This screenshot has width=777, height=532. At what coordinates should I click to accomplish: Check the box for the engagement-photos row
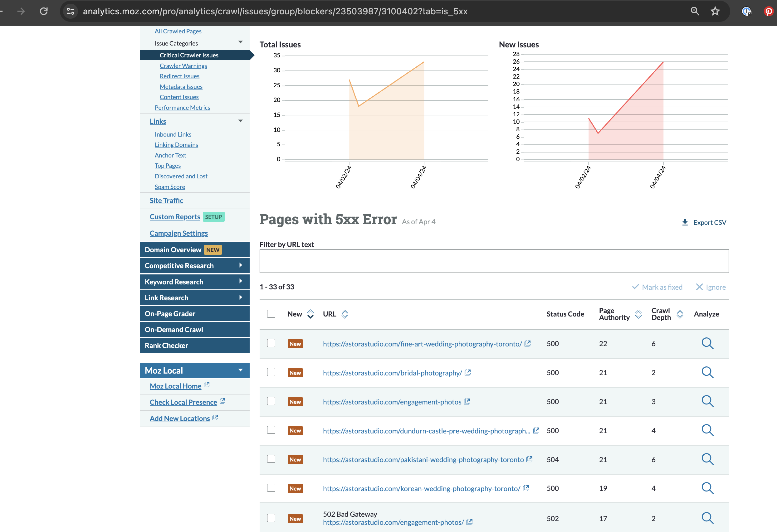[x=271, y=401]
